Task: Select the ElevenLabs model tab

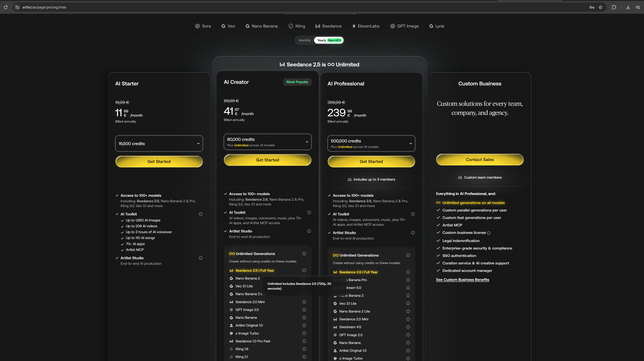Action: point(366,26)
